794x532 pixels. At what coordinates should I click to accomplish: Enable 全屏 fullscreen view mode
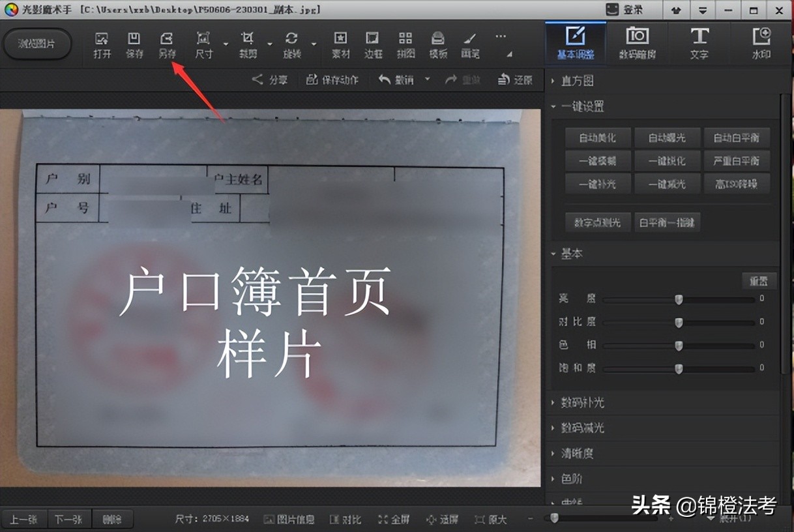[394, 520]
